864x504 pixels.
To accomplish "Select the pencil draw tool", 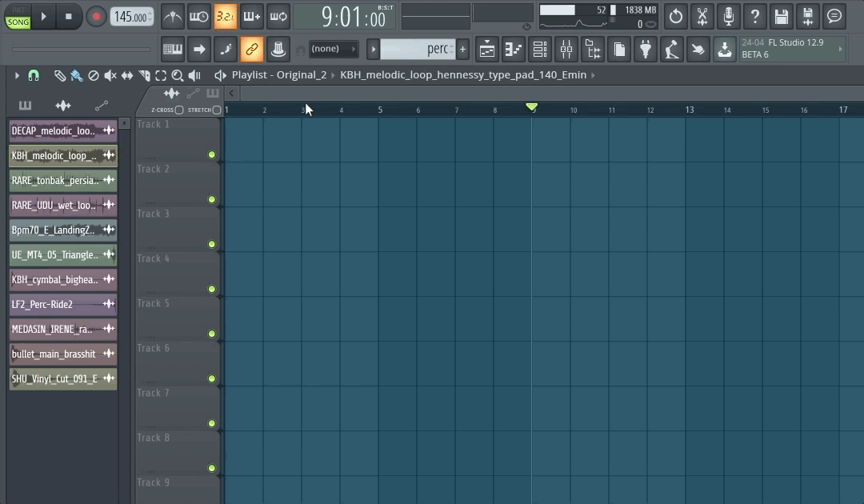I will (x=59, y=75).
